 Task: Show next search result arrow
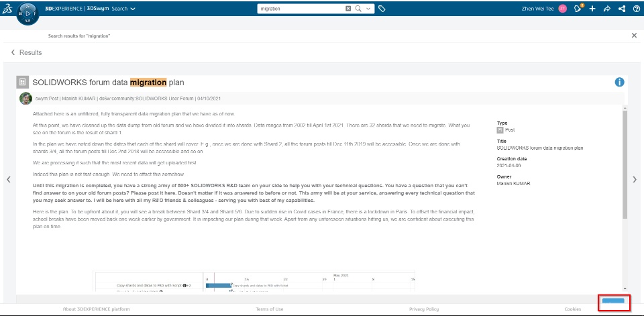point(635,180)
